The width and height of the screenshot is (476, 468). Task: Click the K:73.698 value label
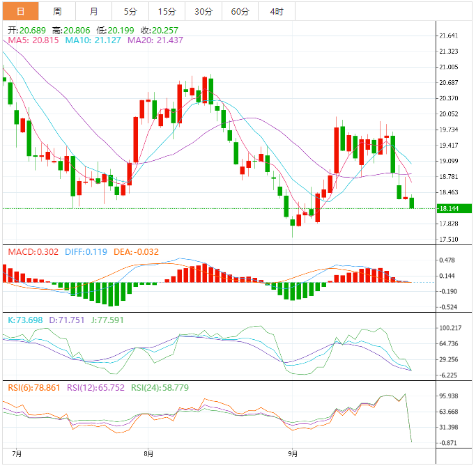(25, 320)
